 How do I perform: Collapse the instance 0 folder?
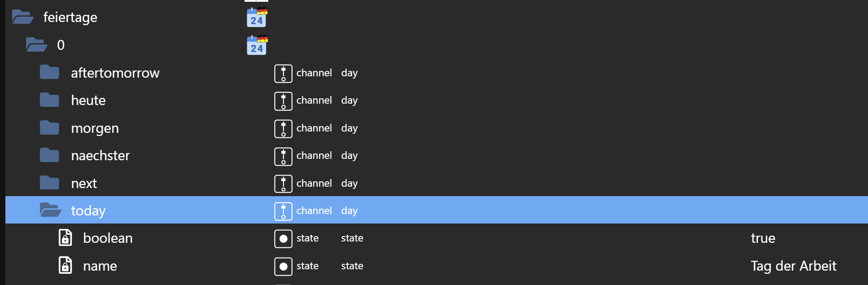pyautogui.click(x=36, y=45)
